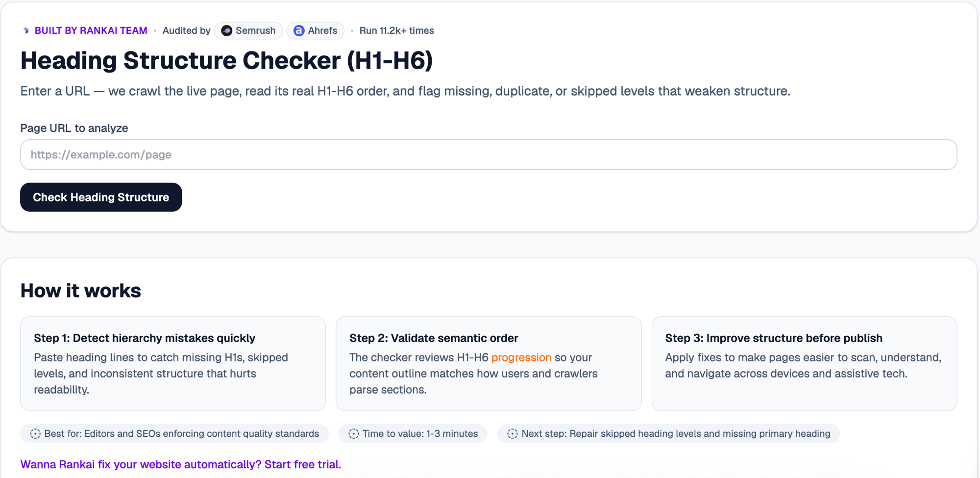Click the Heading Structure Checker (H1-H6) title
Screen dimensions: 980x478
pos(226,60)
